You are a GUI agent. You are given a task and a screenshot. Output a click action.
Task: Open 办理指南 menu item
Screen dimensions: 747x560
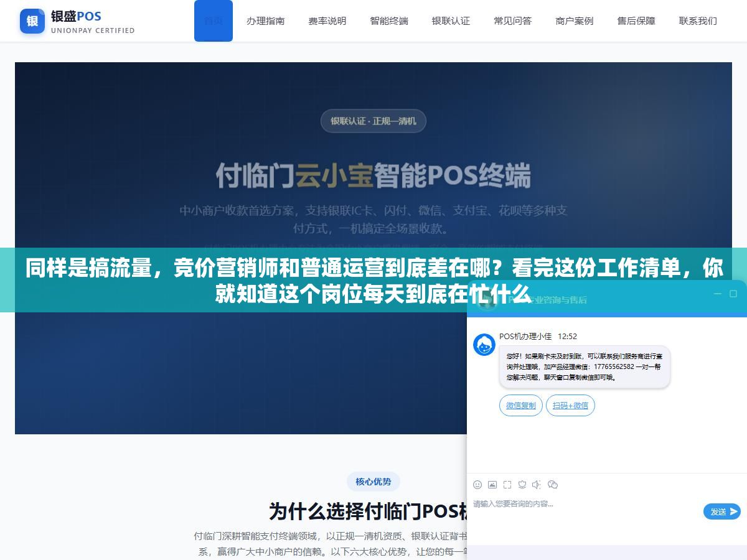pyautogui.click(x=266, y=21)
